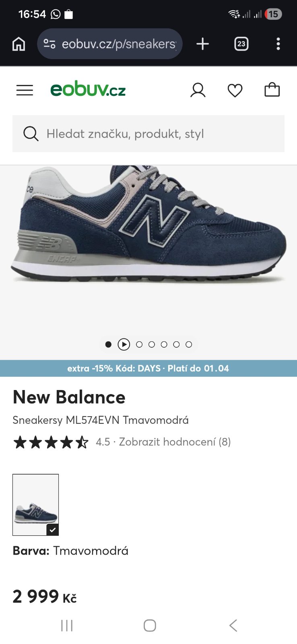297x644 pixels.
Task: Open the browser three-dot menu
Action: (x=278, y=44)
